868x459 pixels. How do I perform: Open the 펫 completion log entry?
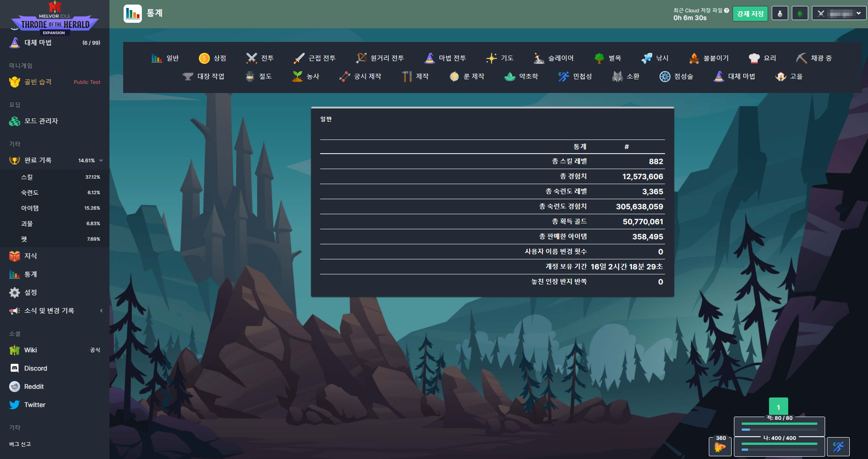pyautogui.click(x=55, y=239)
